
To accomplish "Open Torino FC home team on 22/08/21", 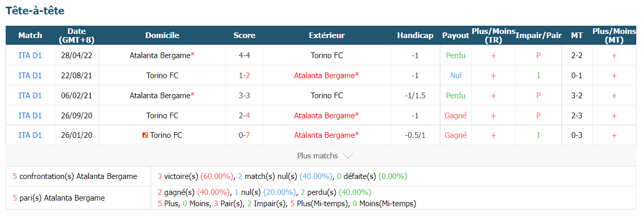I will (162, 76).
